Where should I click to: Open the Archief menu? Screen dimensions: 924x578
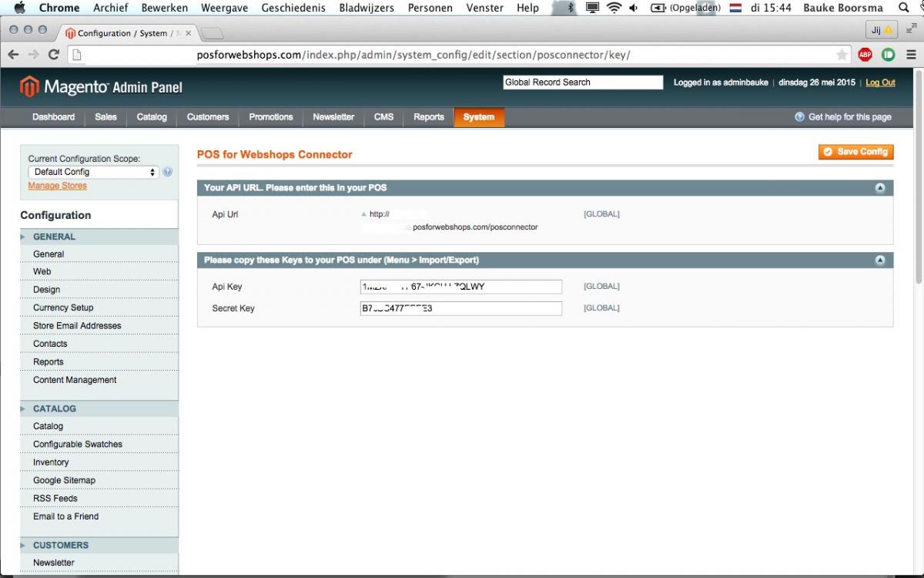(x=111, y=8)
